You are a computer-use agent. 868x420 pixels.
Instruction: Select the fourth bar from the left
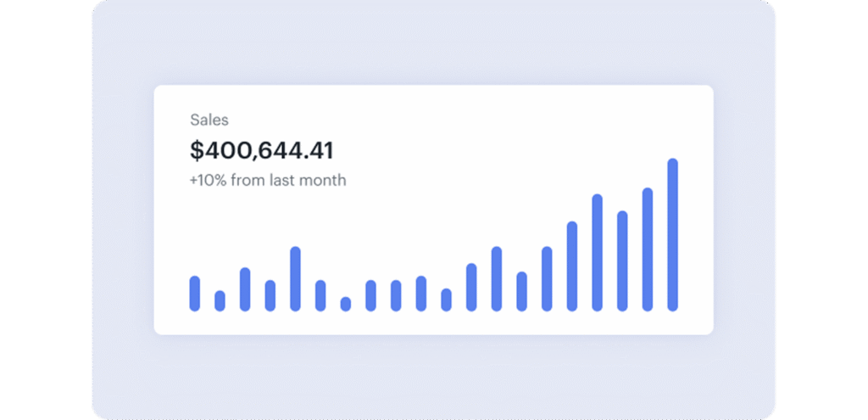pyautogui.click(x=270, y=295)
